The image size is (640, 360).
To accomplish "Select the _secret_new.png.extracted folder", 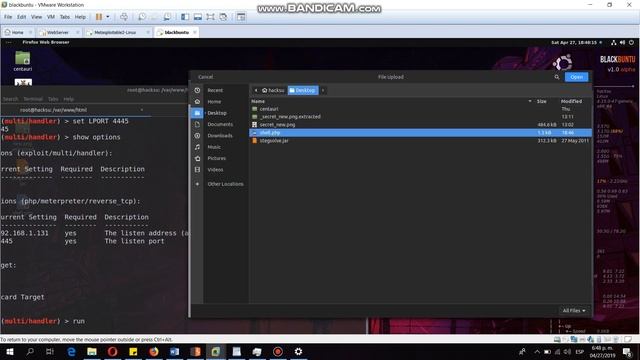I will [x=420, y=117].
